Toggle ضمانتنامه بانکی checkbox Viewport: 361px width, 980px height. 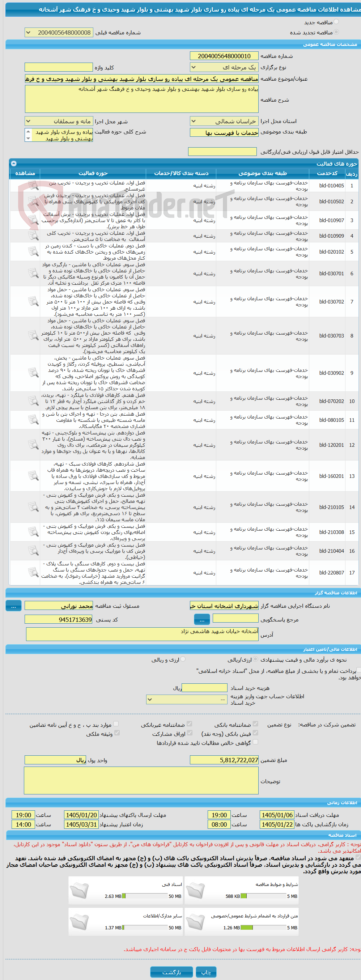(x=255, y=724)
